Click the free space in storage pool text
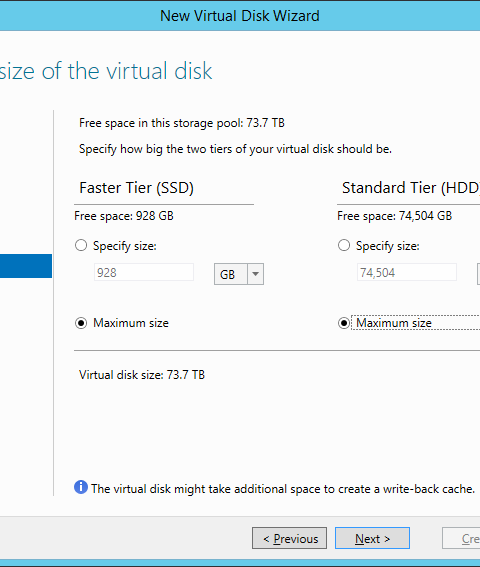The image size is (480, 567). tap(182, 123)
